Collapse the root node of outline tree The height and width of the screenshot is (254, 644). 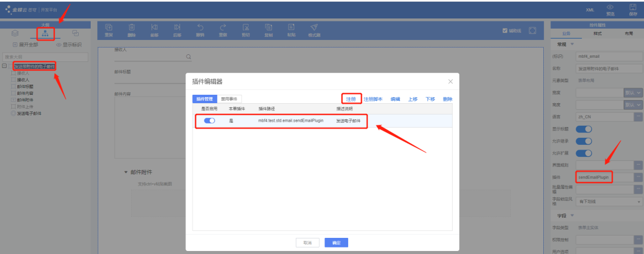[x=4, y=66]
